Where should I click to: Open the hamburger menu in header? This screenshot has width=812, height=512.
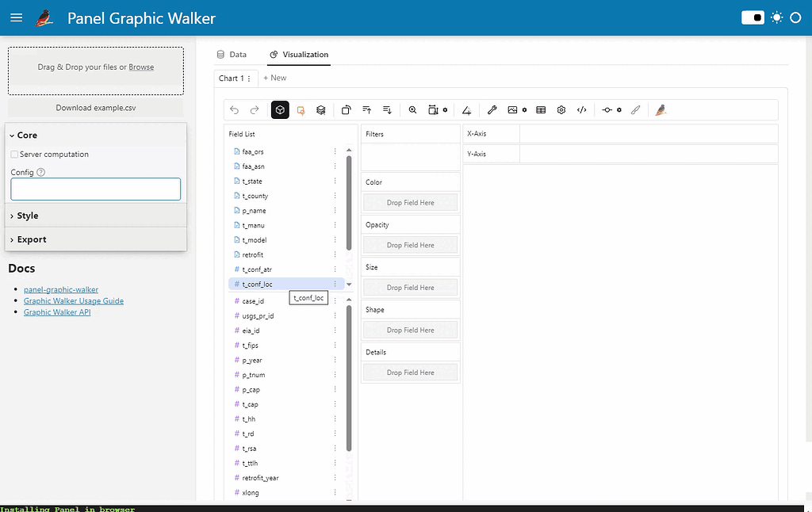(x=16, y=18)
